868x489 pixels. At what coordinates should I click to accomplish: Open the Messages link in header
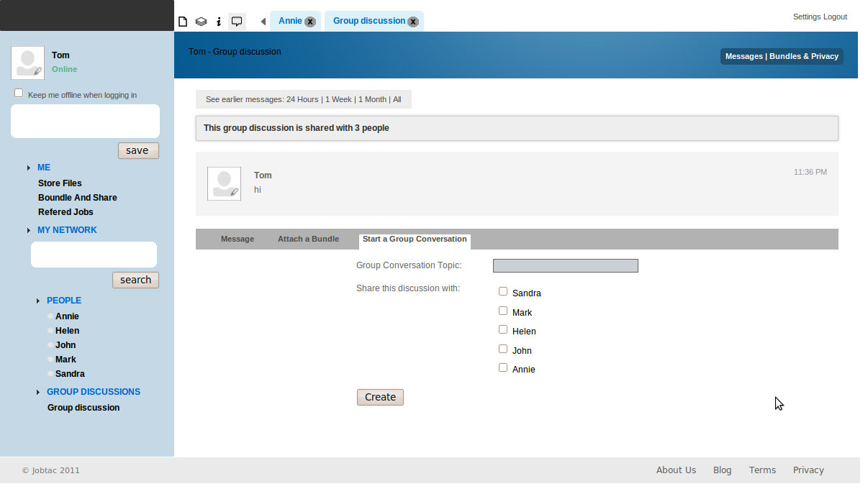point(744,56)
